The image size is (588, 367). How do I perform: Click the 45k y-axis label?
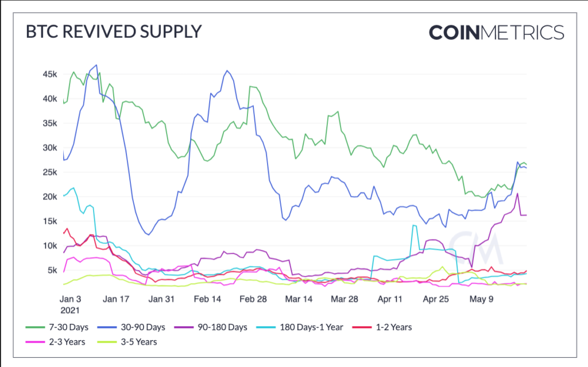click(x=50, y=74)
